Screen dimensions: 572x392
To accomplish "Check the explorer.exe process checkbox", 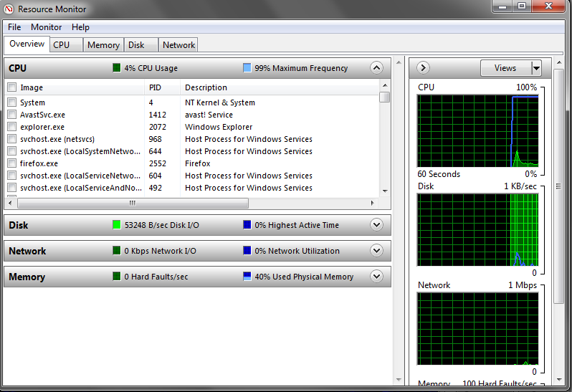I will pyautogui.click(x=12, y=127).
